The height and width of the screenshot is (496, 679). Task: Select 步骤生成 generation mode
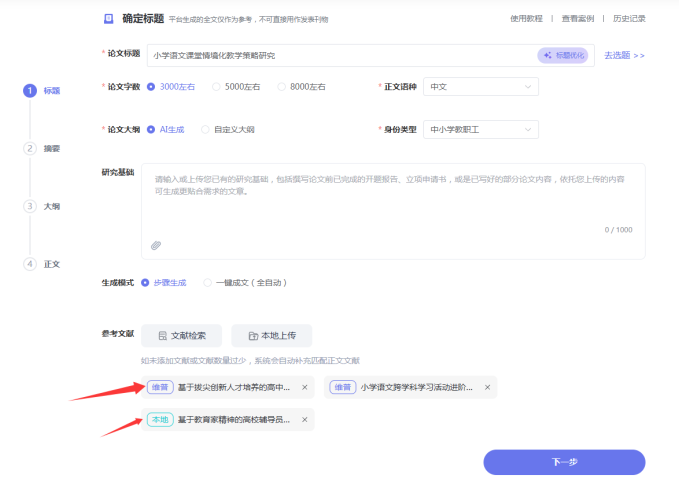click(x=164, y=283)
